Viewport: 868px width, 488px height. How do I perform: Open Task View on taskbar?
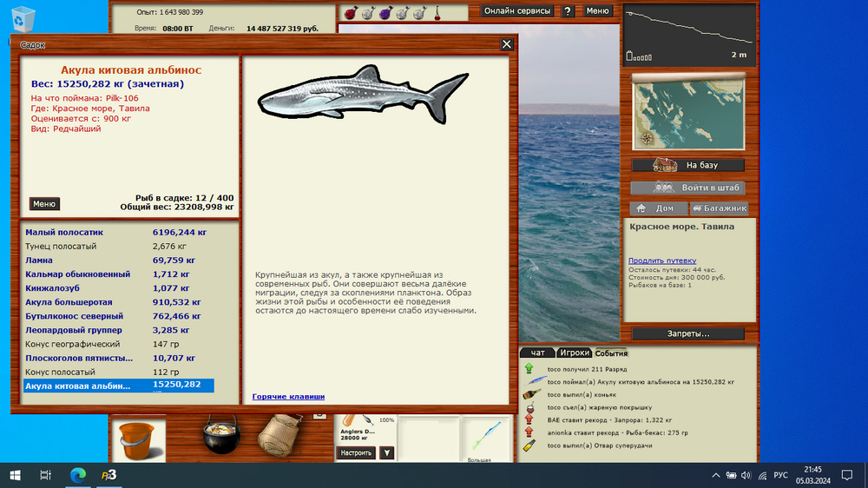pos(45,475)
